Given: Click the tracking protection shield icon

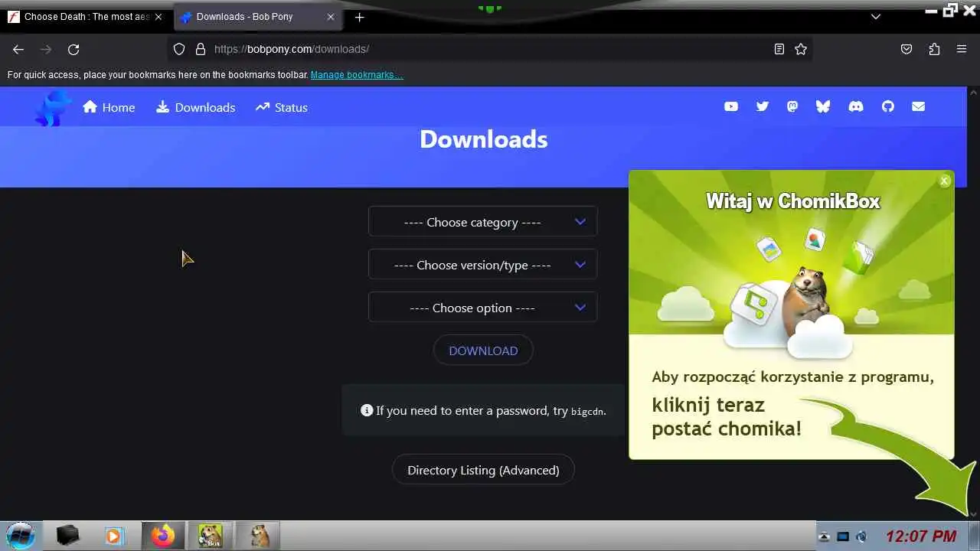Looking at the screenshot, I should (x=179, y=49).
